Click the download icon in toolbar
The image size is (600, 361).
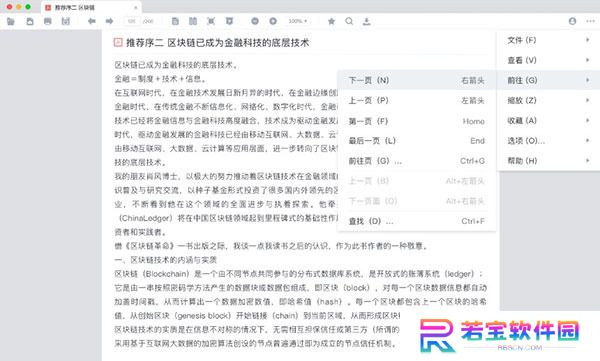pyautogui.click(x=367, y=21)
